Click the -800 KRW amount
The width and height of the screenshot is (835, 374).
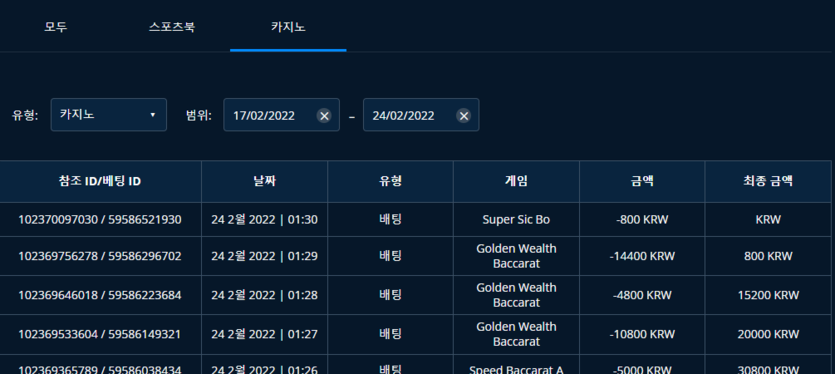click(642, 219)
